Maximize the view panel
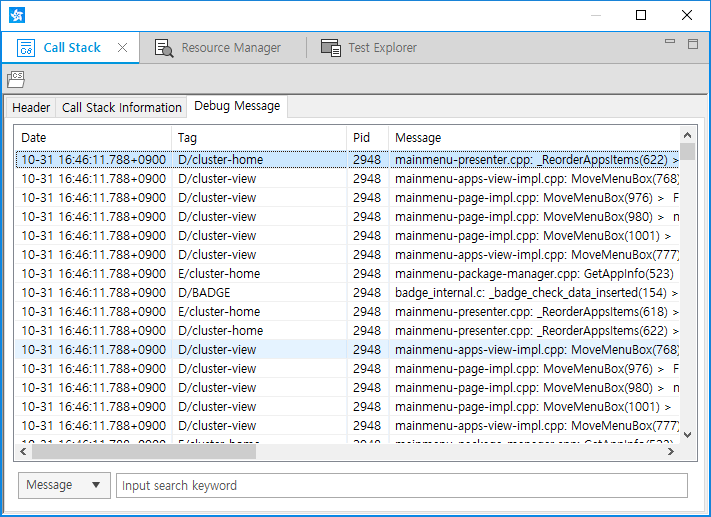711x517 pixels. tap(692, 43)
